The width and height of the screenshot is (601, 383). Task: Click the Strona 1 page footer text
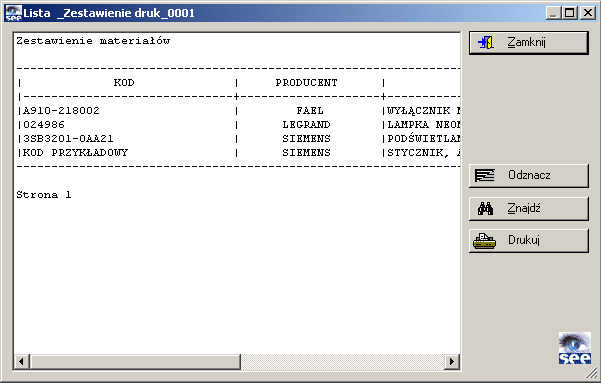44,195
